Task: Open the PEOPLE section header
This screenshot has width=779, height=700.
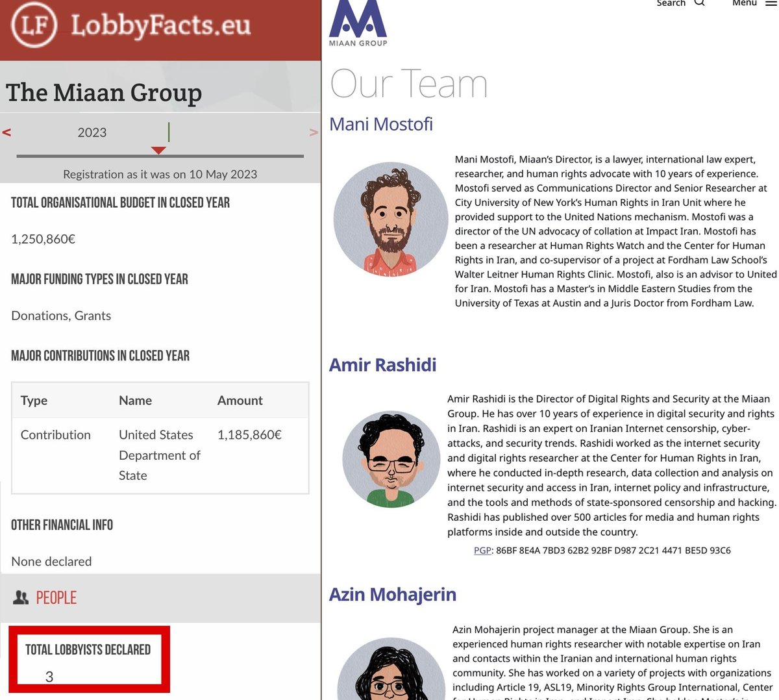Action: [56, 597]
